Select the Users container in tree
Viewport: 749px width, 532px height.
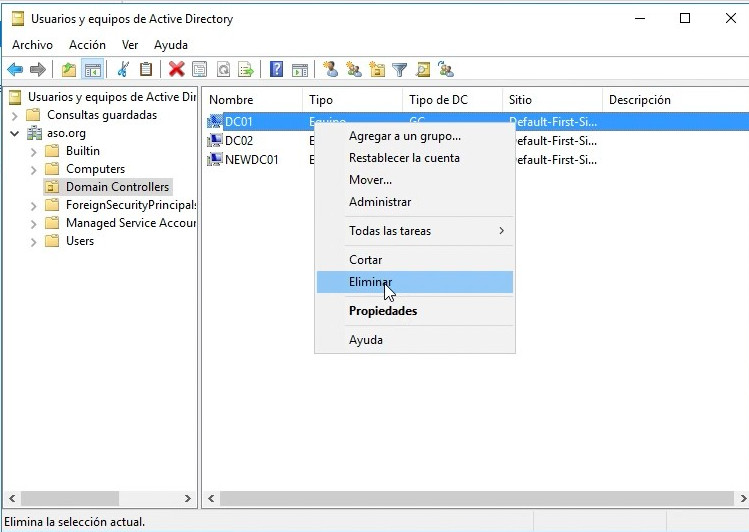[x=79, y=241]
